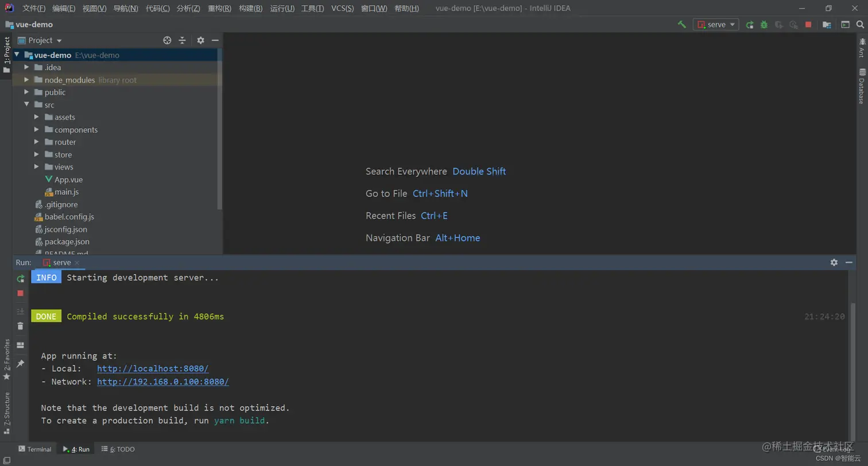Open the 视图(V) menu
The image size is (868, 466).
pos(94,9)
